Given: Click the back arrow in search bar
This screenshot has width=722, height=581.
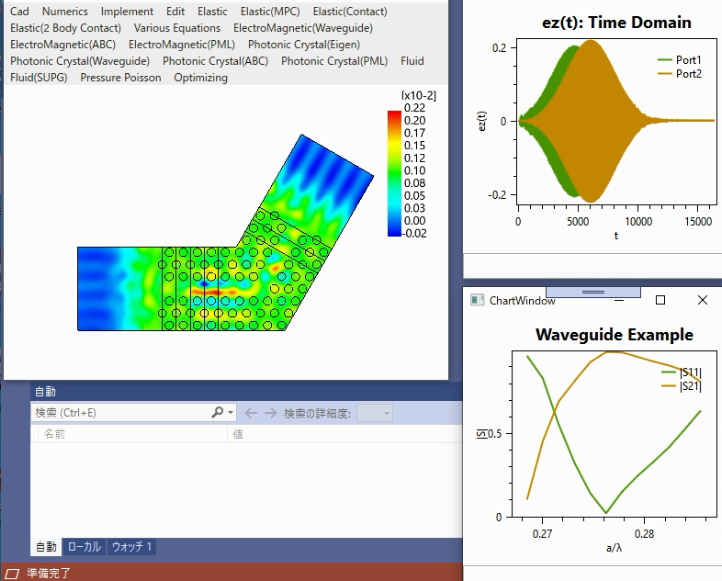Looking at the screenshot, I should [250, 413].
